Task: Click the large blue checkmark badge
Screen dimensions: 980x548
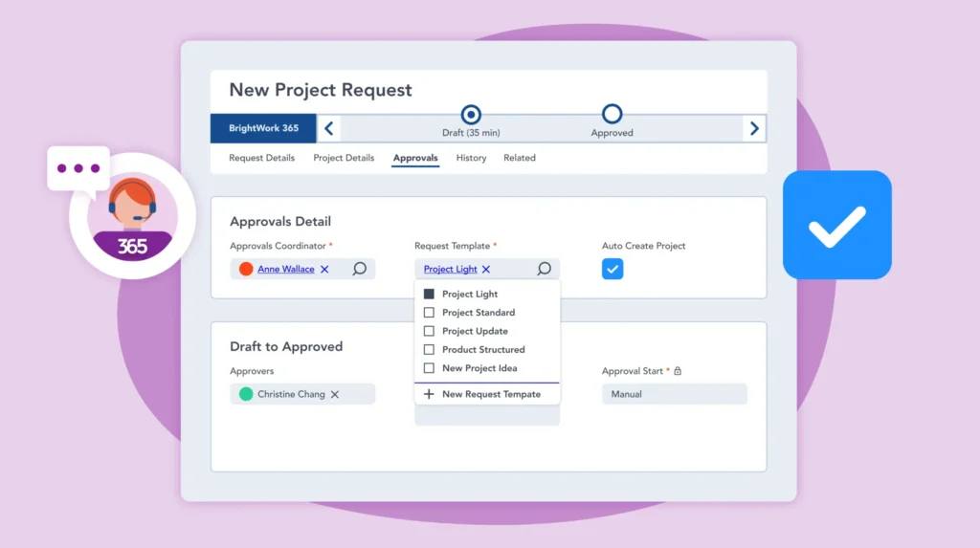Action: coord(836,225)
